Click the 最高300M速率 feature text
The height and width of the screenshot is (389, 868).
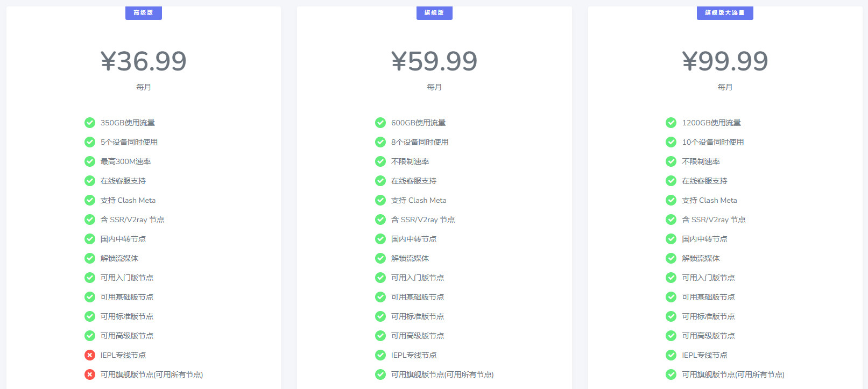(x=125, y=161)
